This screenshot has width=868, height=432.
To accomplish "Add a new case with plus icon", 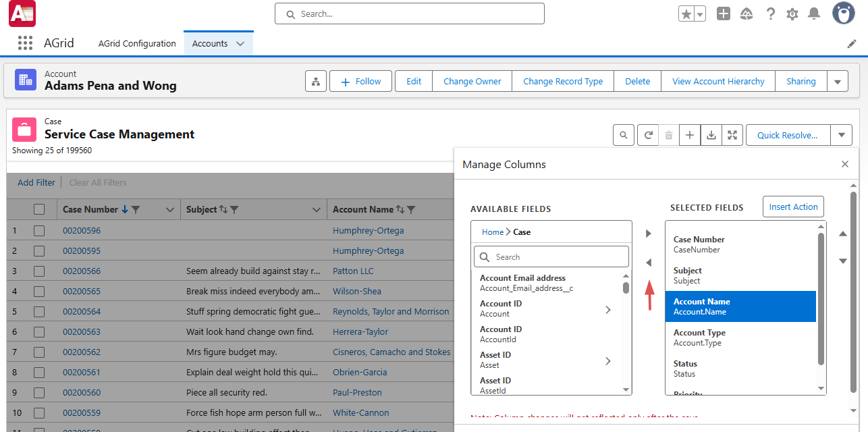I will point(690,135).
